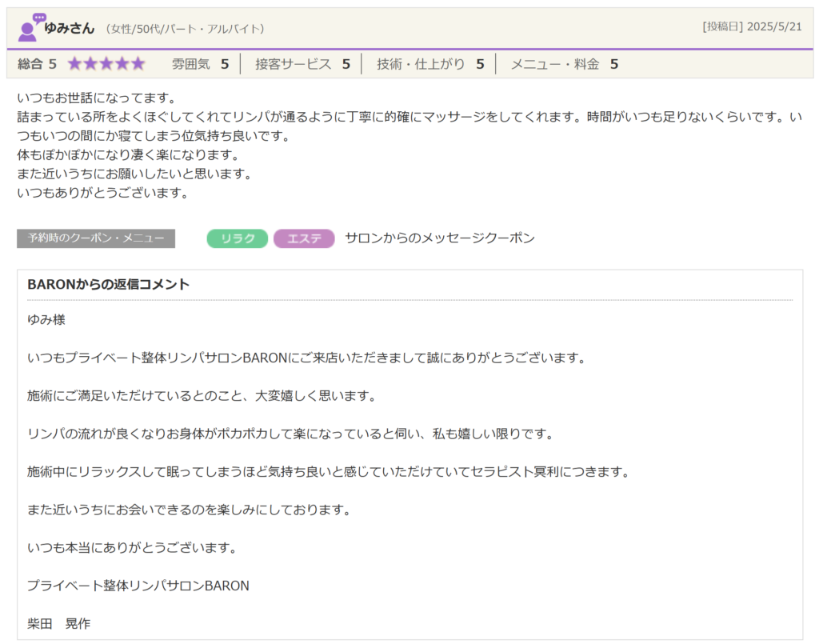Click the gray 予約時のクーポン・メニュー label
Image resolution: width=819 pixels, height=644 pixels.
(96, 238)
